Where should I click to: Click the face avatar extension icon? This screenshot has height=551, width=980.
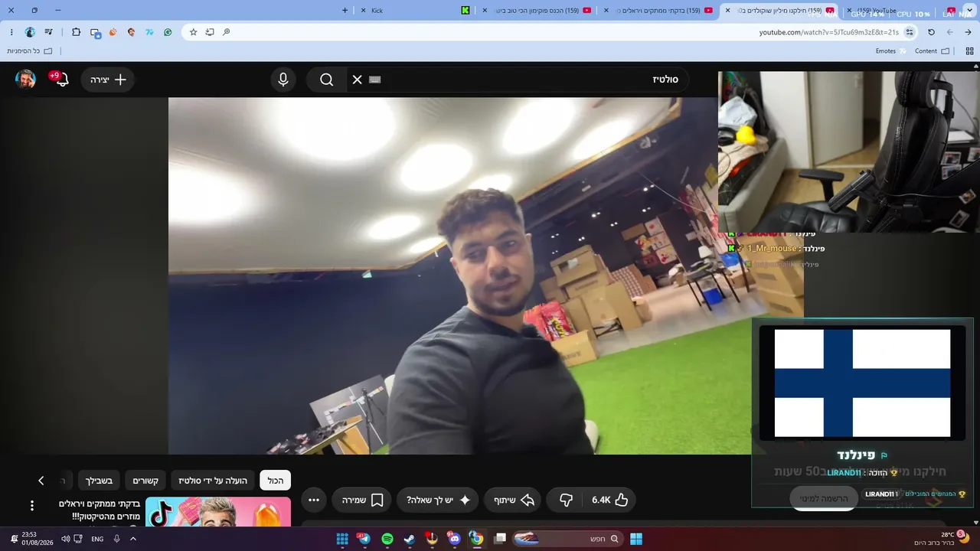click(x=131, y=32)
